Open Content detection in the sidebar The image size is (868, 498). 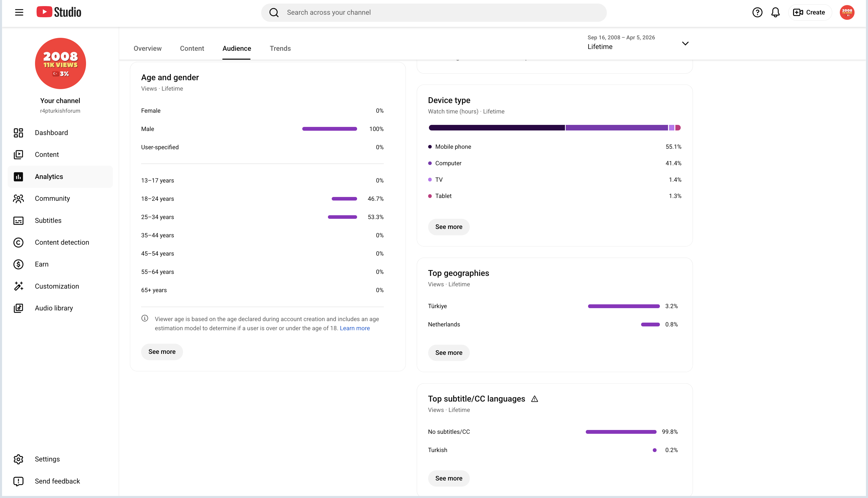point(60,242)
